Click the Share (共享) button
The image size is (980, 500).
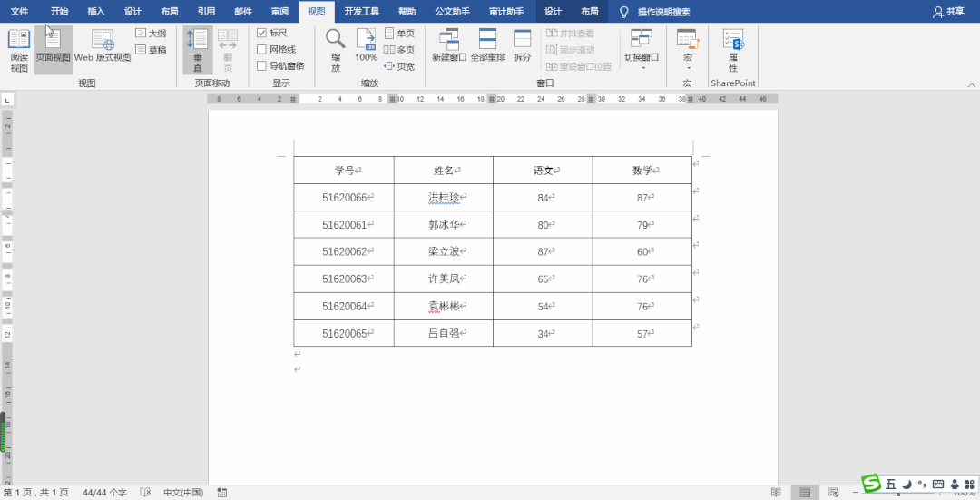(948, 12)
